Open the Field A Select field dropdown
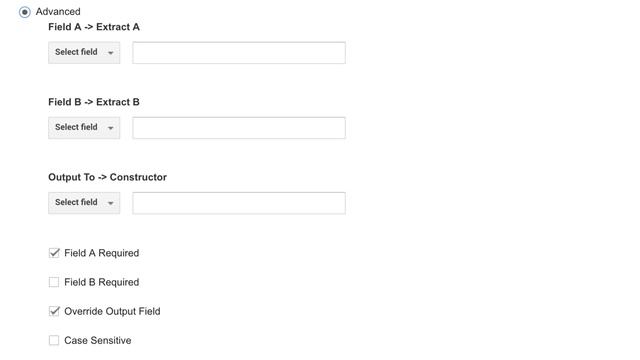The image size is (640, 360). click(x=84, y=52)
